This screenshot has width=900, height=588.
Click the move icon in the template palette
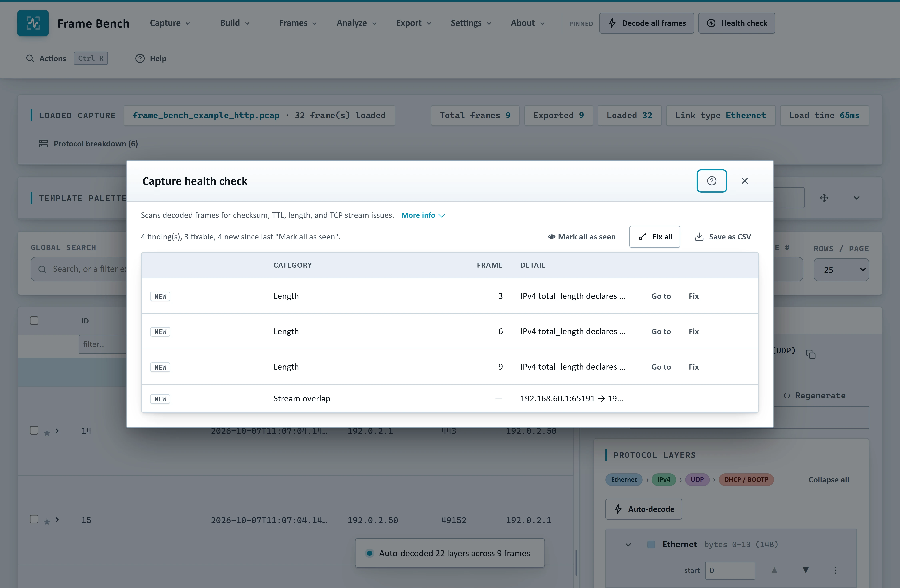[x=824, y=198]
